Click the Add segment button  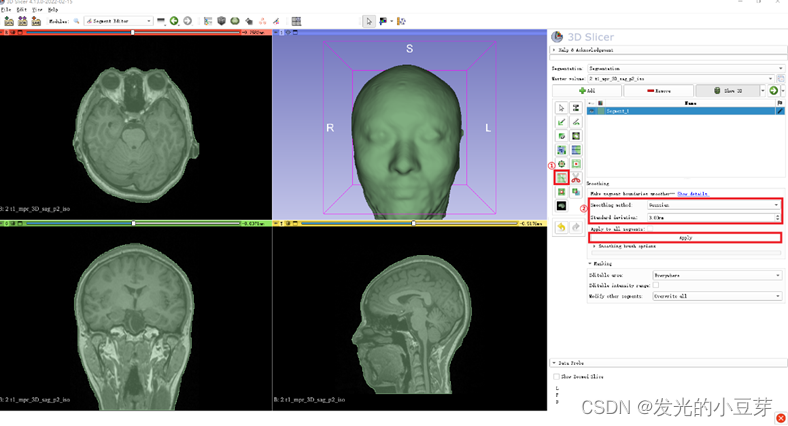click(x=586, y=90)
